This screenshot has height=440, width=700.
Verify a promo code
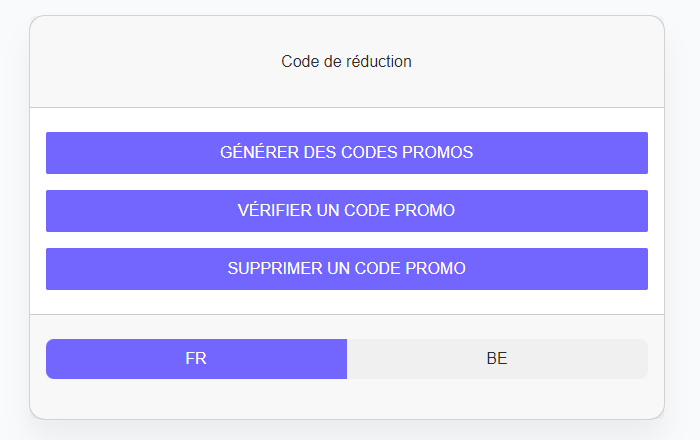point(346,211)
